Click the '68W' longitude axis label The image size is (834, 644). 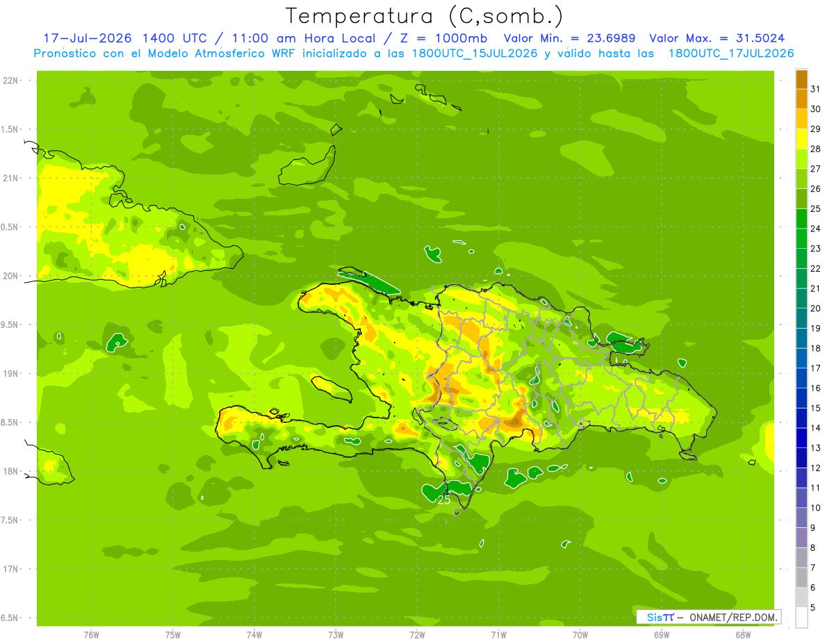[x=743, y=635]
